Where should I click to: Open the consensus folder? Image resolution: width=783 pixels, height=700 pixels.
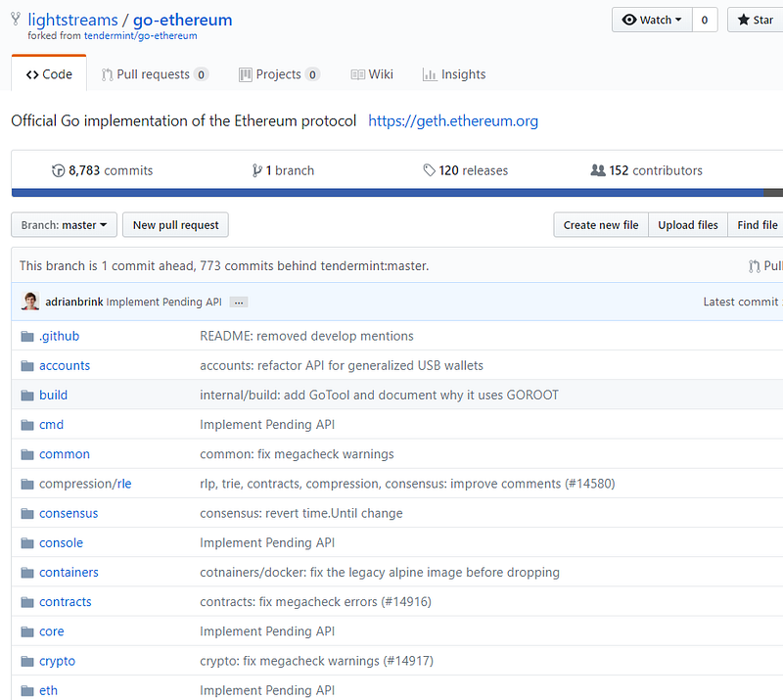pos(69,513)
